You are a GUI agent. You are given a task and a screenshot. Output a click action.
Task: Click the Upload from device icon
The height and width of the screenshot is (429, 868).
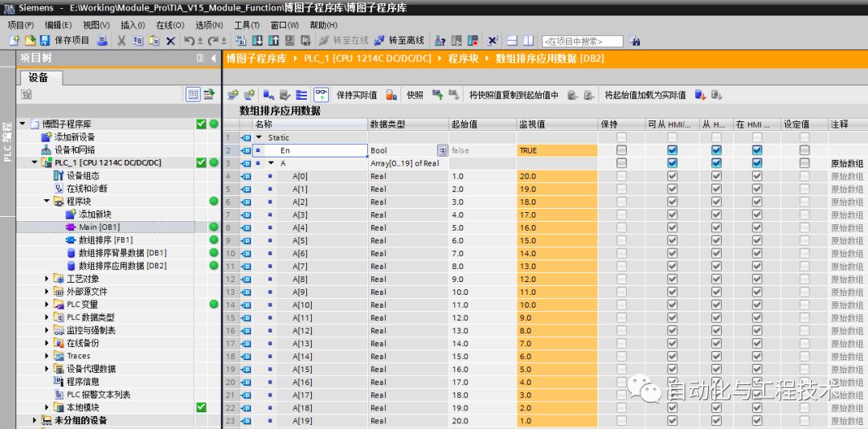coord(273,40)
